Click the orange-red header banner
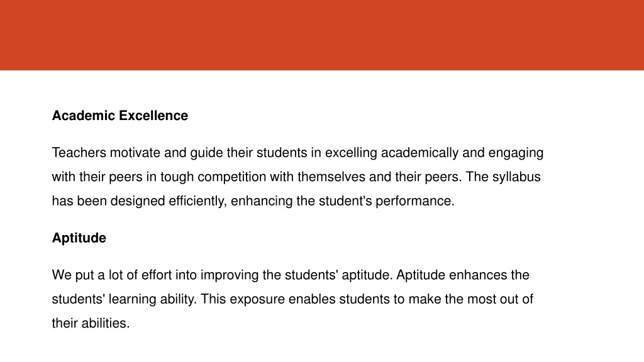The image size is (644, 362). click(322, 35)
